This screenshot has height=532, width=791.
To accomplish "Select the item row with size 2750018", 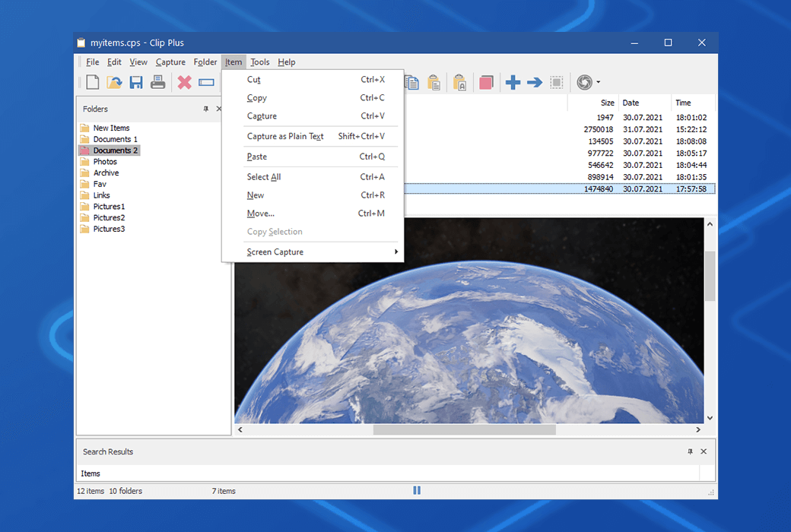I will tap(560, 130).
